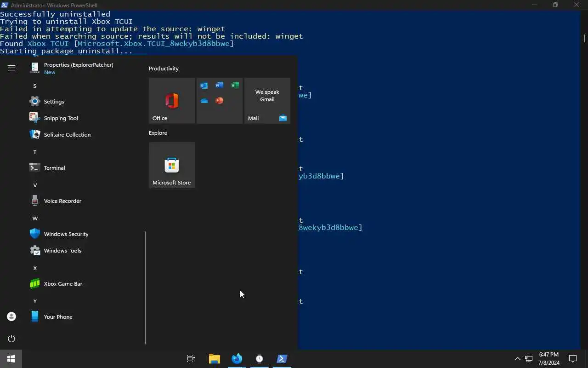Select the Productivity group header
This screenshot has width=588, height=368.
[x=164, y=69]
